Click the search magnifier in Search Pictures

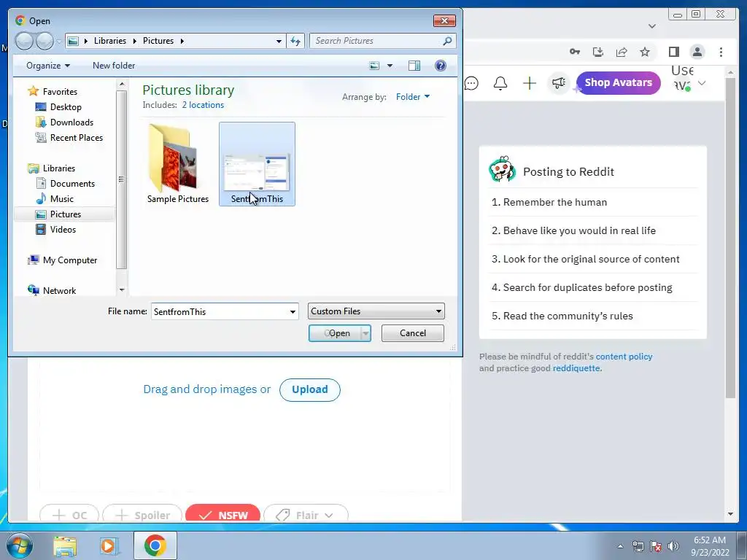(447, 41)
